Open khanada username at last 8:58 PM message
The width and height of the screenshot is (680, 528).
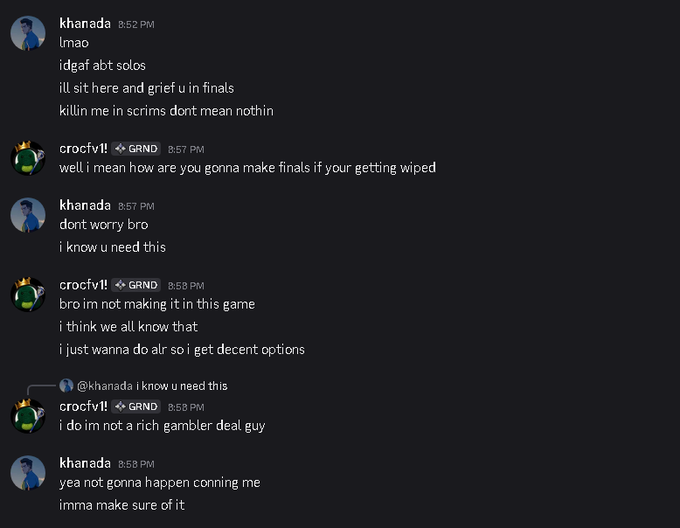pos(85,463)
